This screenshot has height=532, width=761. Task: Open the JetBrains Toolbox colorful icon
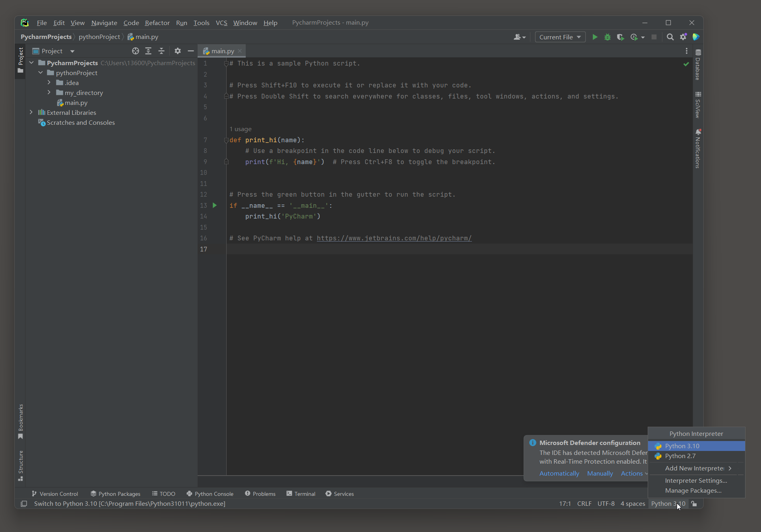click(x=696, y=37)
